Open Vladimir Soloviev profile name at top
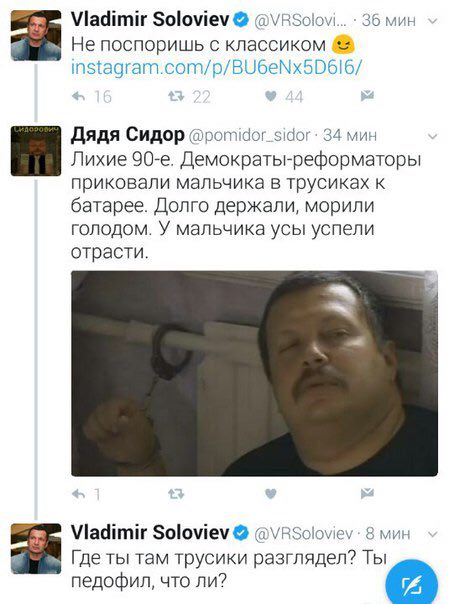 click(150, 19)
